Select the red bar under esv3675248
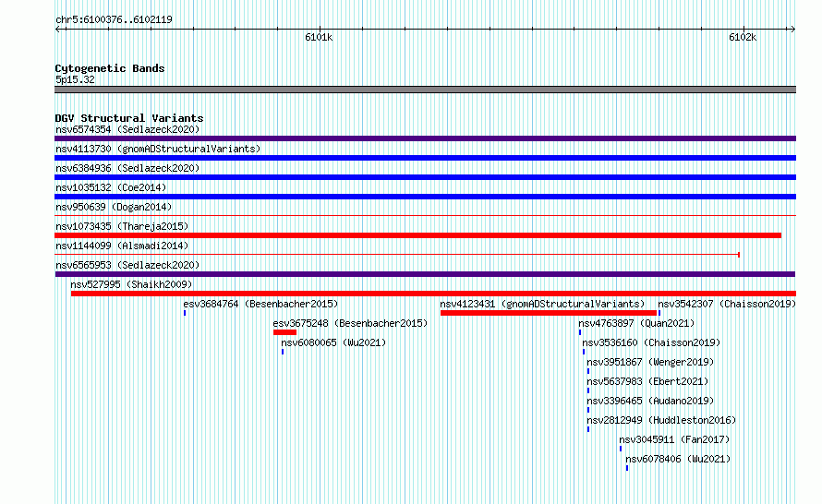 [284, 332]
